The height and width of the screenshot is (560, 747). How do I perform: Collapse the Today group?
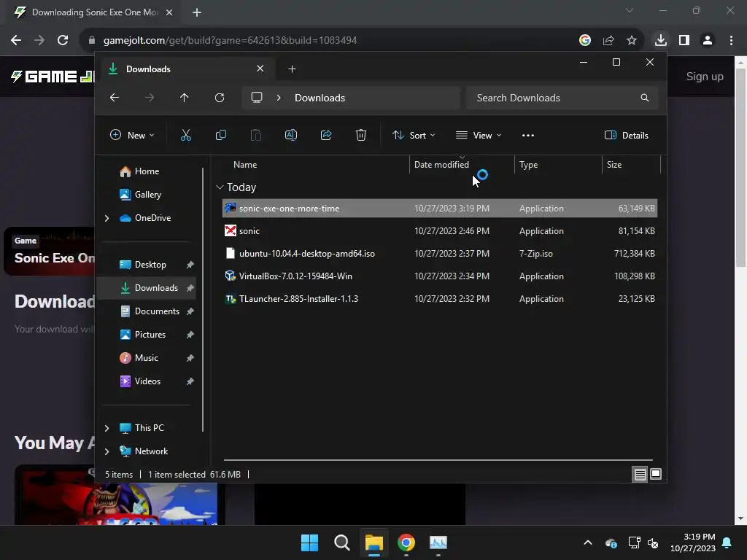click(220, 187)
